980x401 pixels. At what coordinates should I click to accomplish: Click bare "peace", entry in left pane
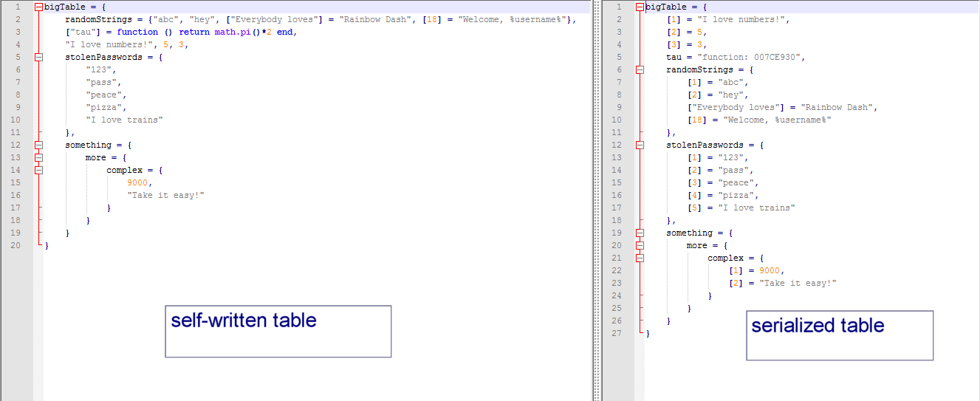pyautogui.click(x=106, y=95)
